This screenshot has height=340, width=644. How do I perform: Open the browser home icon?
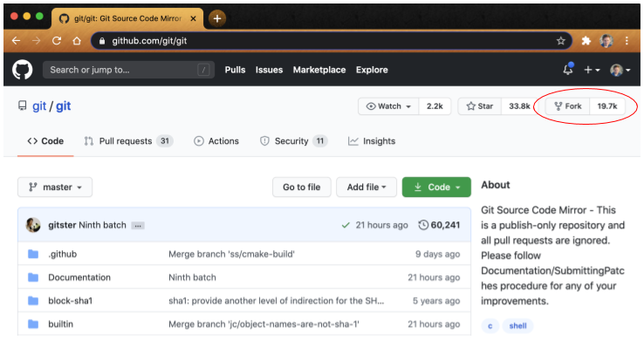click(77, 41)
